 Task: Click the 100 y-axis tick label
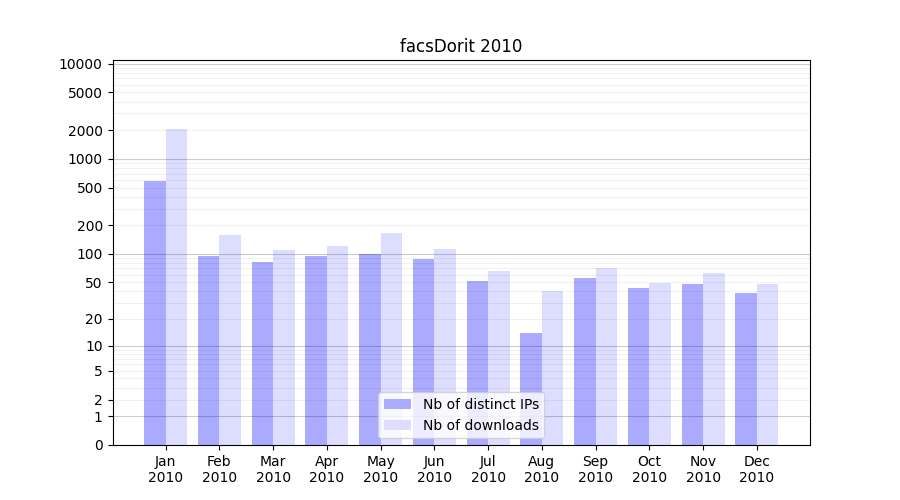[90, 254]
